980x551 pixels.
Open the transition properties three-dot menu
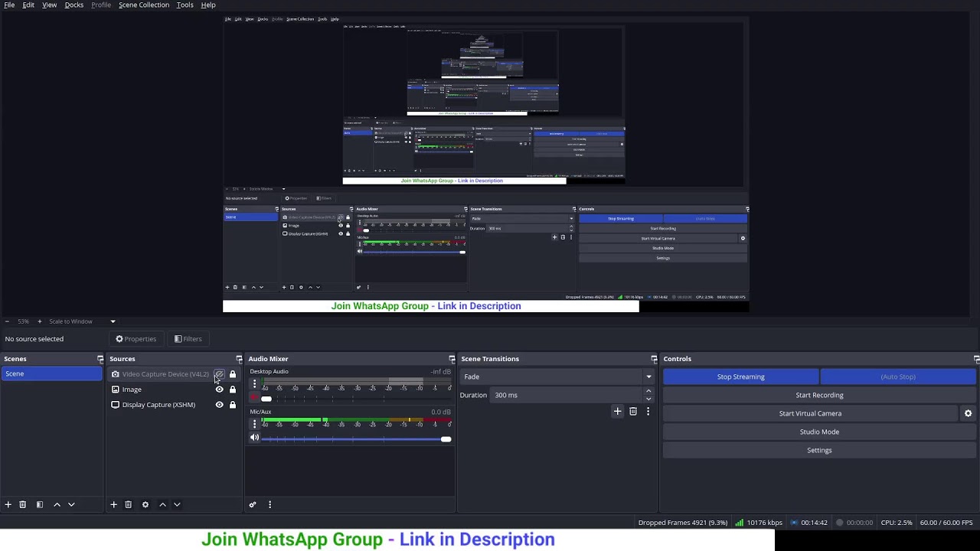pos(648,412)
